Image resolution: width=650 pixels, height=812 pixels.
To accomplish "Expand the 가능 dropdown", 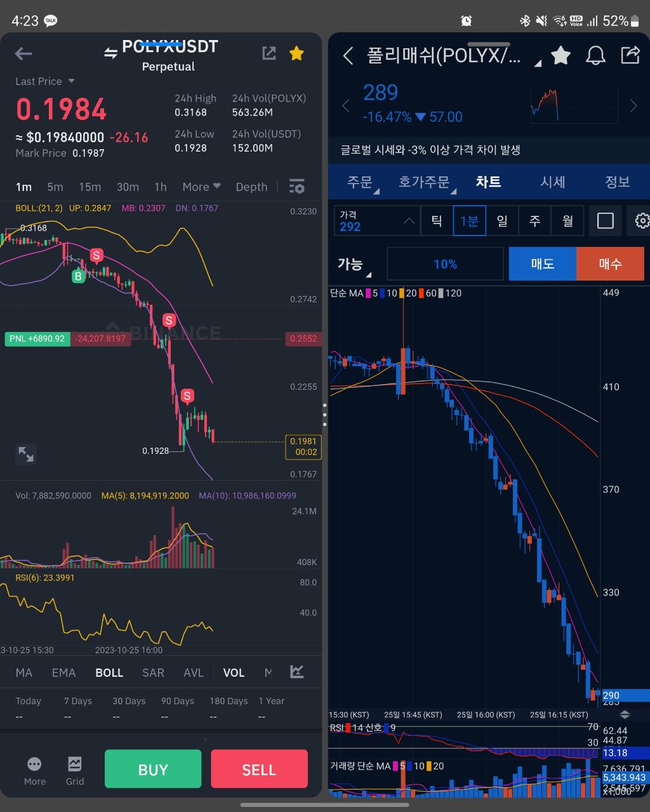I will point(354,265).
